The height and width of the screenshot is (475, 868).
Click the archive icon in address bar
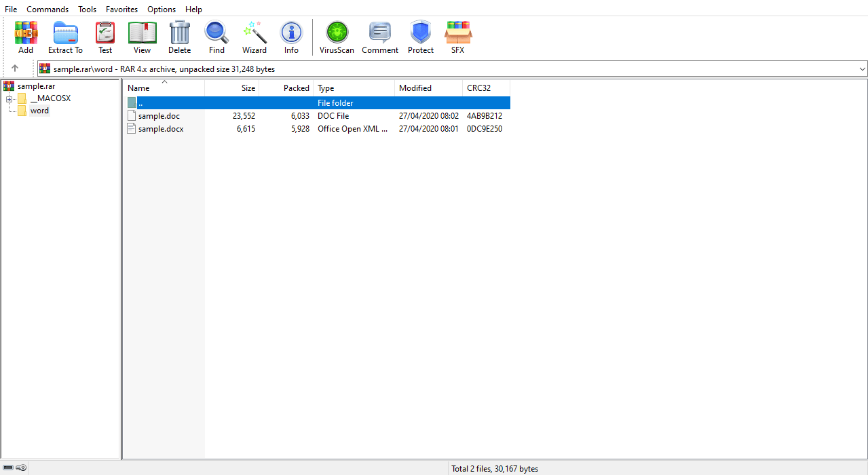click(x=45, y=69)
